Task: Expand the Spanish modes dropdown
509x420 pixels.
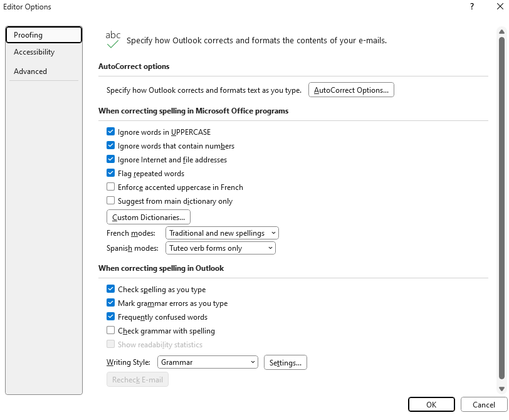Action: pyautogui.click(x=221, y=248)
